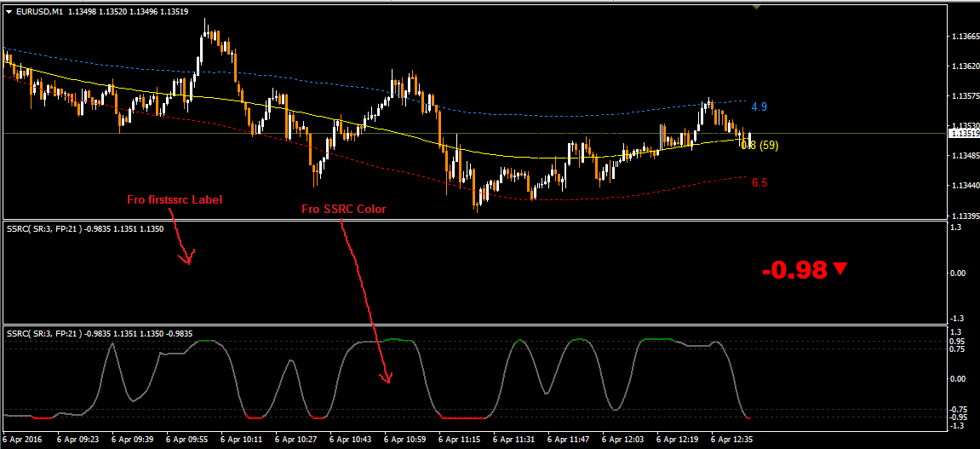Click the 0.75 level on indicator scale
Screen dimensions: 980x449
[x=957, y=349]
